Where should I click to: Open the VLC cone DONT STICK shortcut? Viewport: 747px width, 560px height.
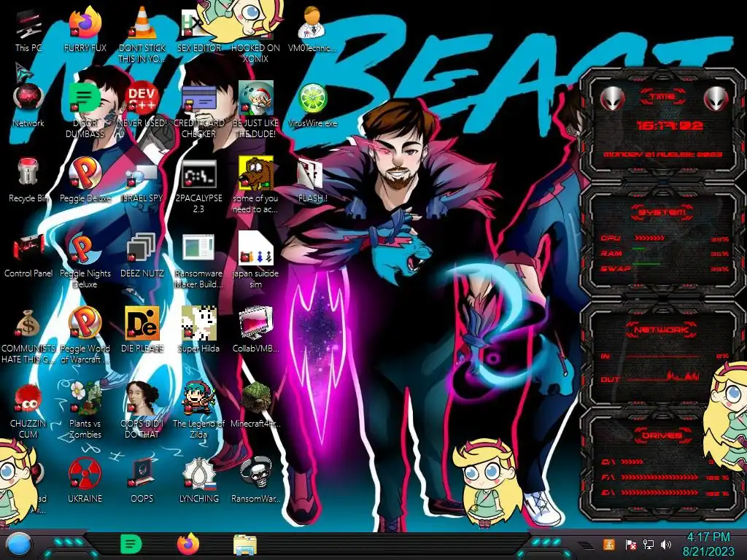(x=142, y=34)
